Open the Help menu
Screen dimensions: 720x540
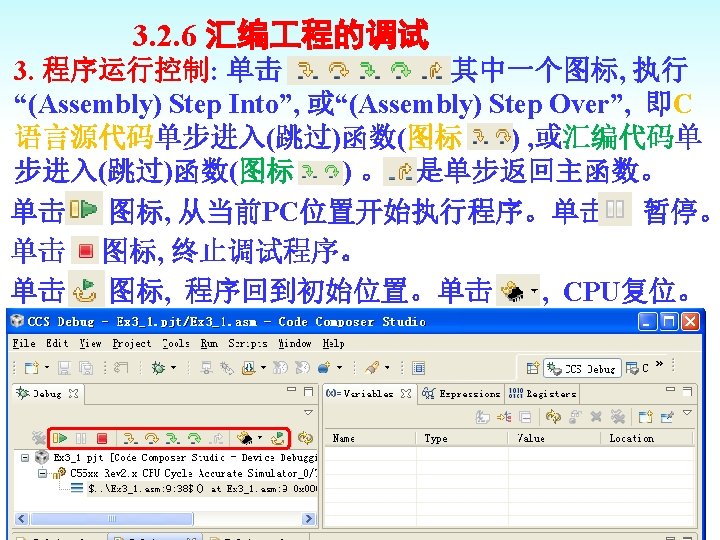[333, 343]
